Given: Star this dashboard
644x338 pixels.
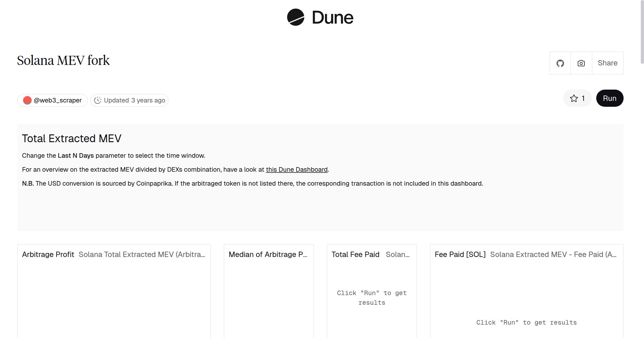Looking at the screenshot, I should point(577,98).
